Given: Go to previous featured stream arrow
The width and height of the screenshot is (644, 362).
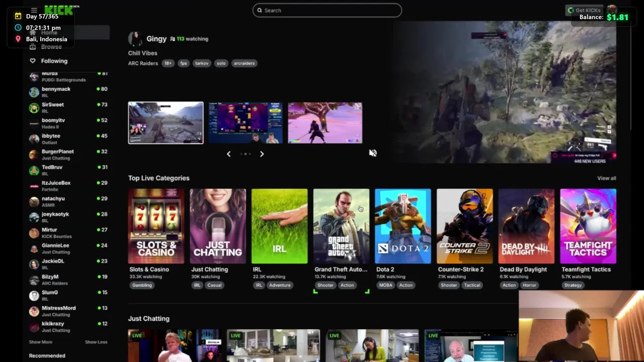Looking at the screenshot, I should point(229,154).
